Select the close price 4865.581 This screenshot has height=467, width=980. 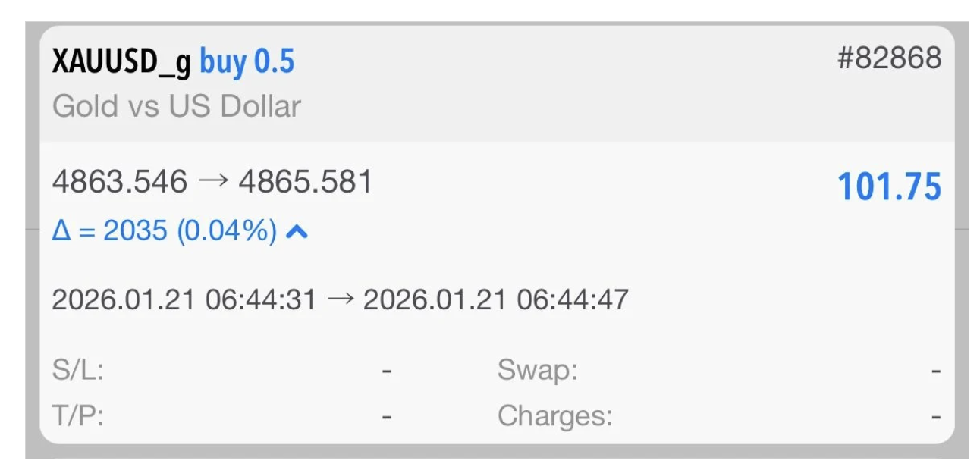[305, 182]
